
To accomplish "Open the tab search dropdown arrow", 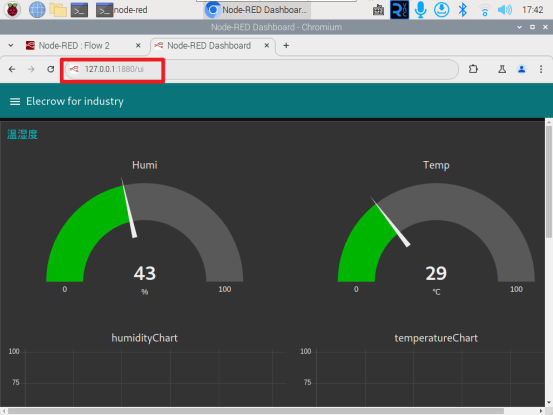I will click(11, 45).
